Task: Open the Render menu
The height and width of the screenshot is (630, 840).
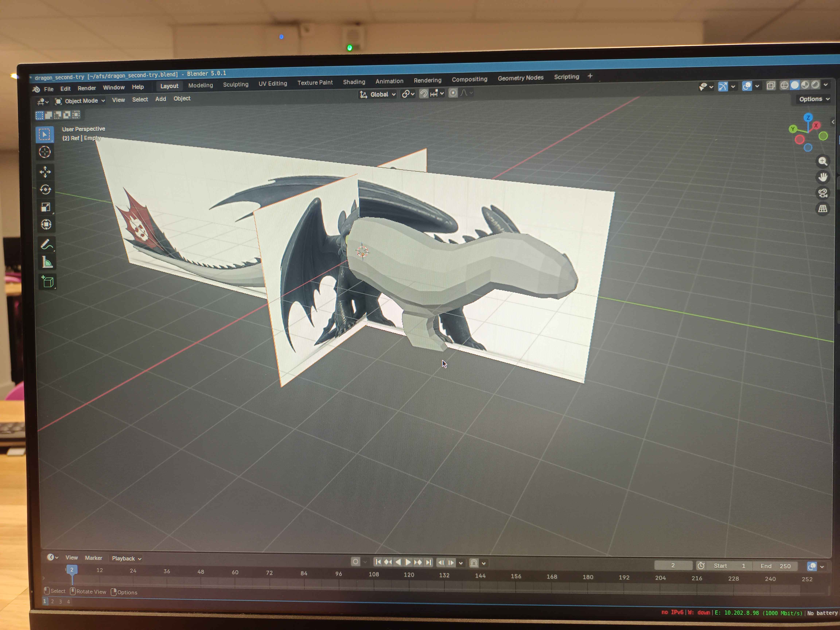Action: point(87,88)
